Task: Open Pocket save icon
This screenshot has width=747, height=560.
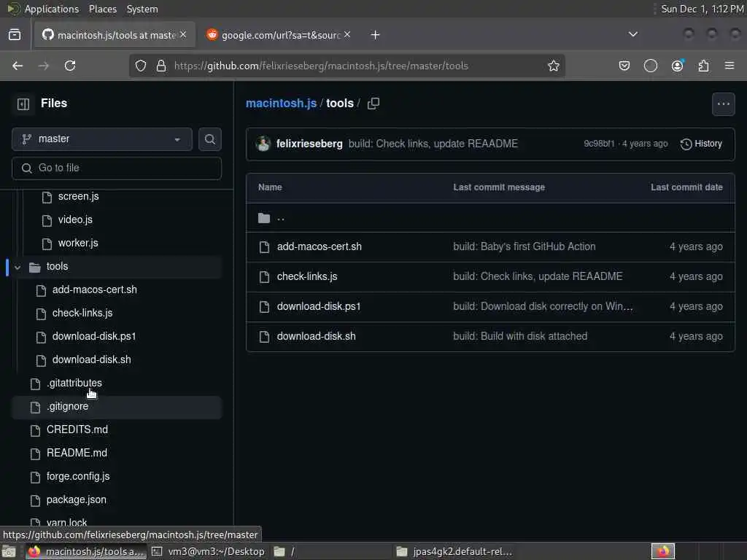Action: click(624, 66)
